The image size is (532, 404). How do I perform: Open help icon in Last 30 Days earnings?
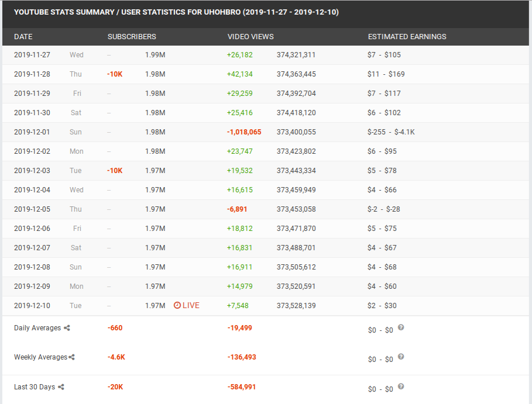tap(401, 386)
